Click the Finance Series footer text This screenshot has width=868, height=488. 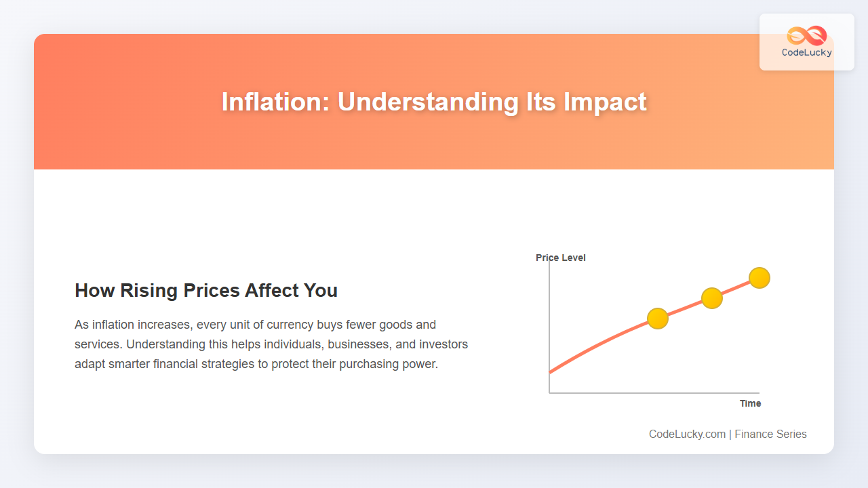(x=771, y=434)
